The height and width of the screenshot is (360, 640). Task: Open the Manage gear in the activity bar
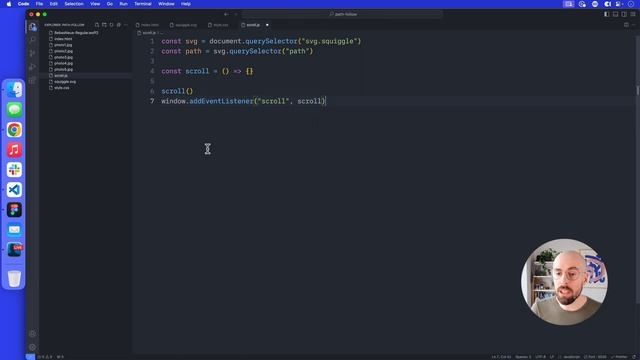pyautogui.click(x=33, y=347)
